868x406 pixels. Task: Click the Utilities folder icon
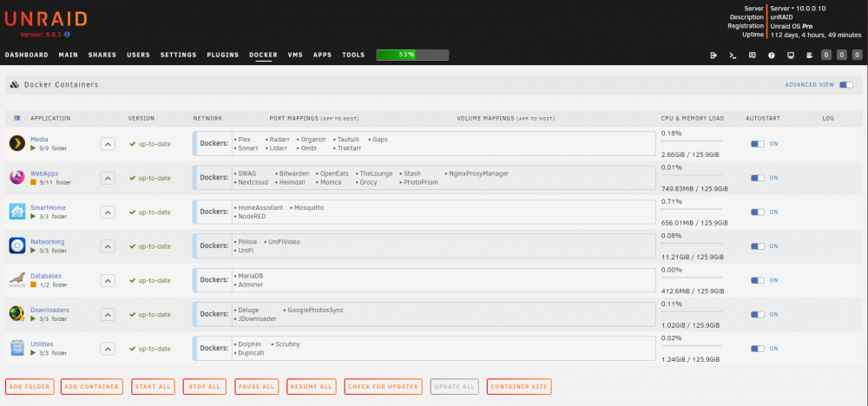tap(17, 349)
